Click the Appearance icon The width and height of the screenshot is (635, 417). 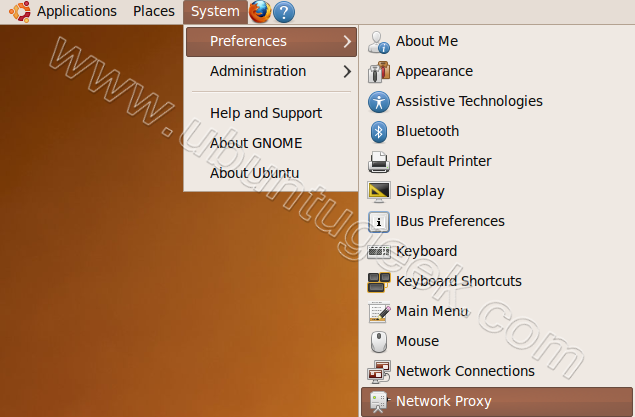[379, 72]
